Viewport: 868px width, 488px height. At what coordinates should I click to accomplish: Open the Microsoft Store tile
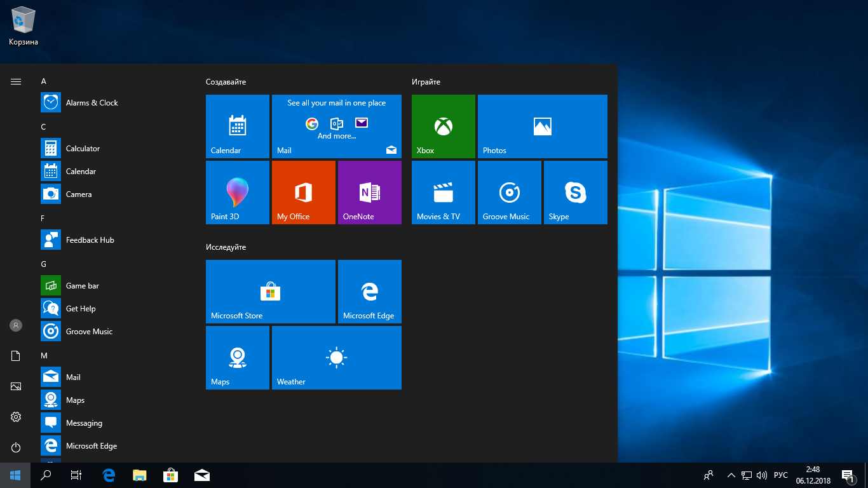click(x=271, y=292)
